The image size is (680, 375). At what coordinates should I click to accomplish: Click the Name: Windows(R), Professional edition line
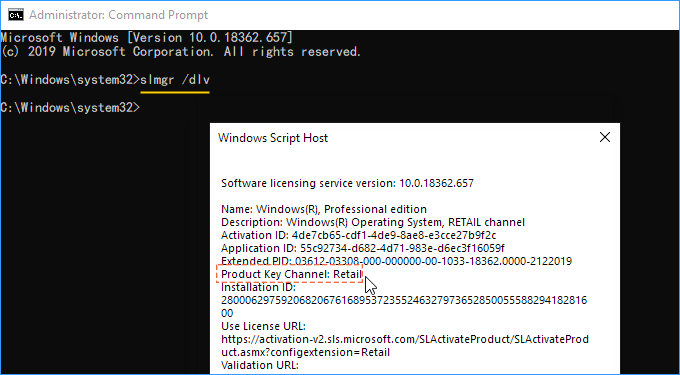click(324, 209)
